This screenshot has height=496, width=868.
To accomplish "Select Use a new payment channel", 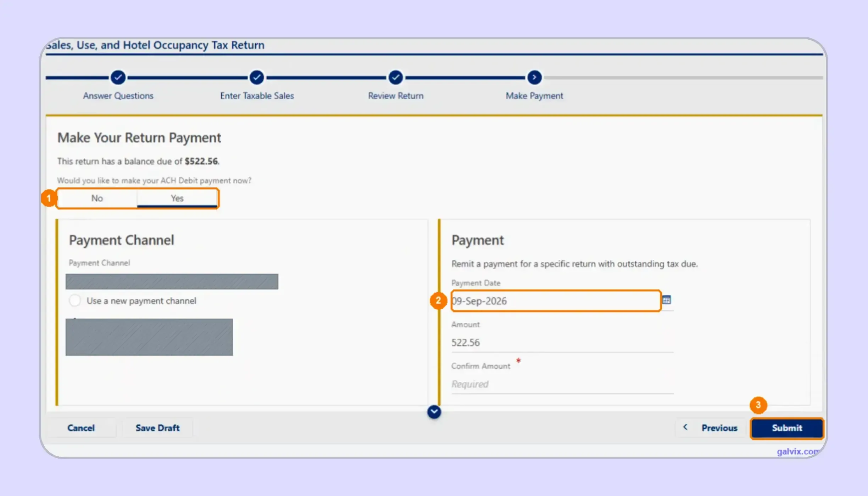I will pyautogui.click(x=75, y=300).
